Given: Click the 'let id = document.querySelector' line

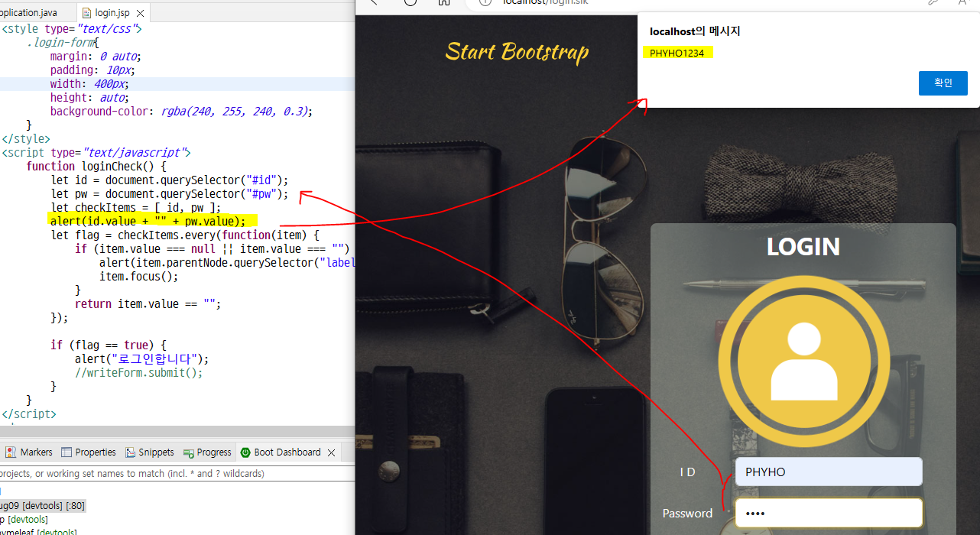Looking at the screenshot, I should tap(170, 180).
